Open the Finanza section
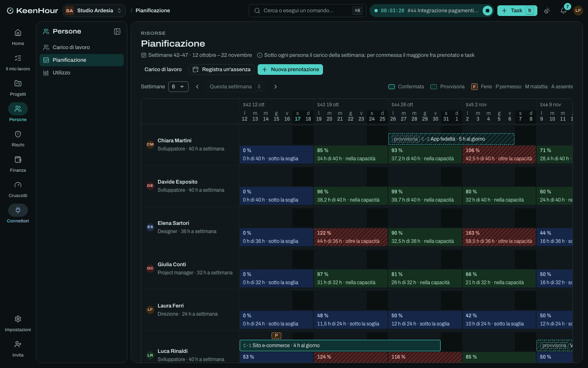 [x=18, y=164]
